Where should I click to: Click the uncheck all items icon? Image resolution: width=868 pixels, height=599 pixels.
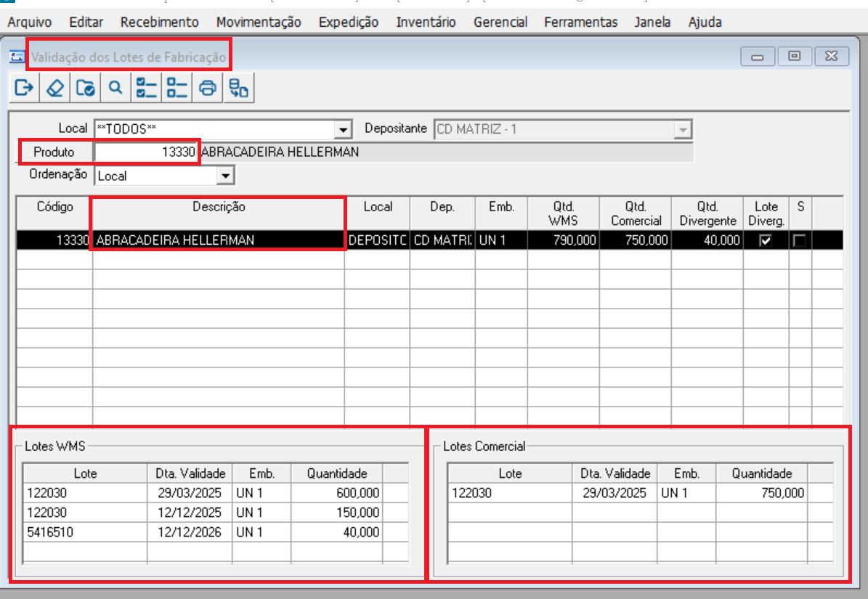coord(177,88)
